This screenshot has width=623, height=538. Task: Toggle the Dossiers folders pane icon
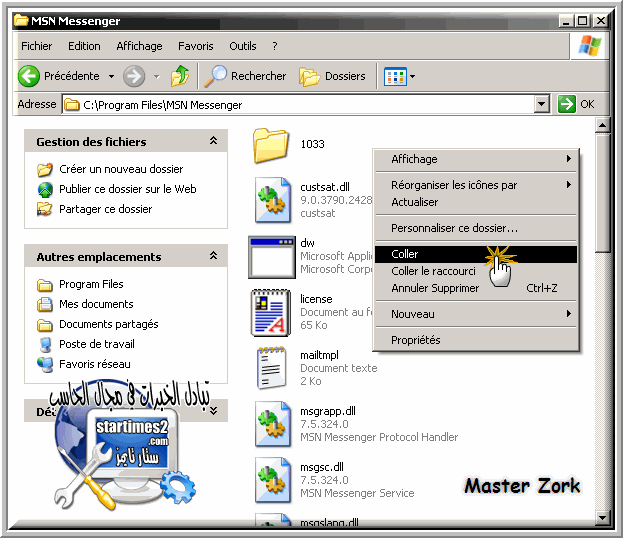(x=310, y=76)
